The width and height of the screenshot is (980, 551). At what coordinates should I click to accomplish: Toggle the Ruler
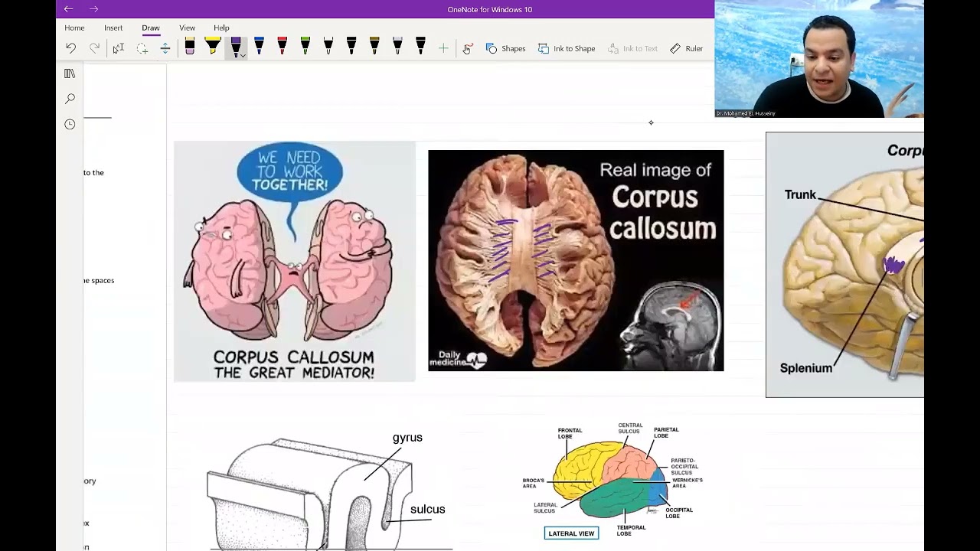coord(686,48)
